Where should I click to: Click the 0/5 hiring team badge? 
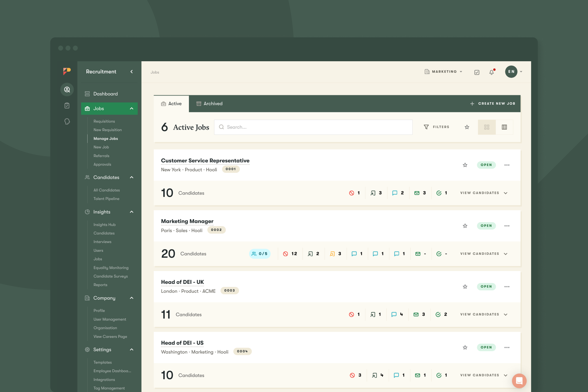pyautogui.click(x=260, y=254)
